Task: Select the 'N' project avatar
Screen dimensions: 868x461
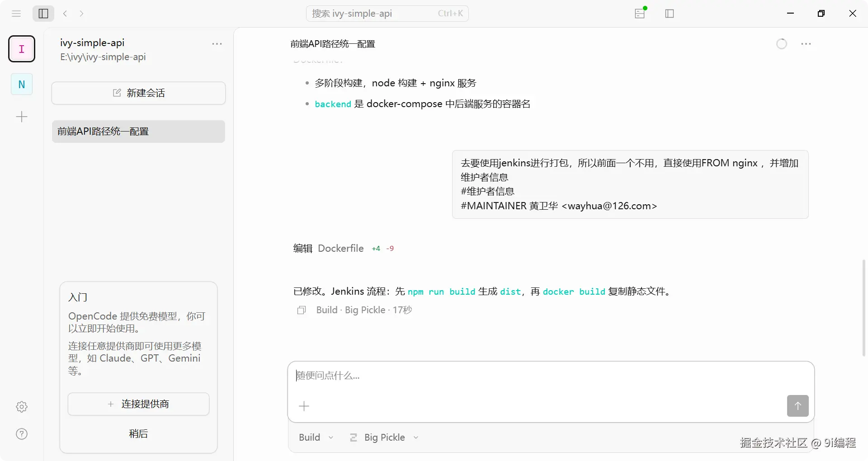Action: click(22, 84)
